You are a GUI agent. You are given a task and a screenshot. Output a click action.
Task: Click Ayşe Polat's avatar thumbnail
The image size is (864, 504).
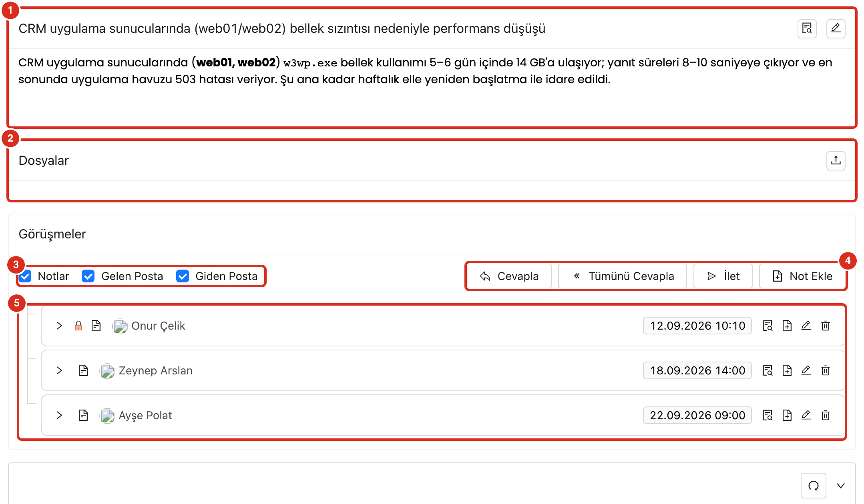107,416
